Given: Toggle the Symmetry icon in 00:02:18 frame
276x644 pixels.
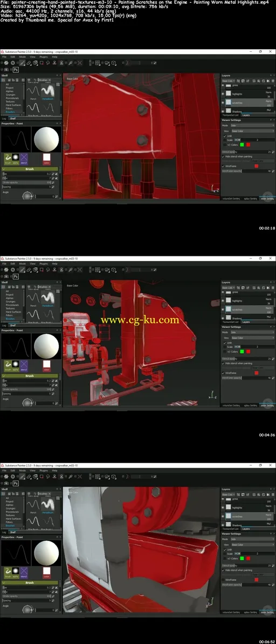Looking at the screenshot, I should tap(80, 63).
